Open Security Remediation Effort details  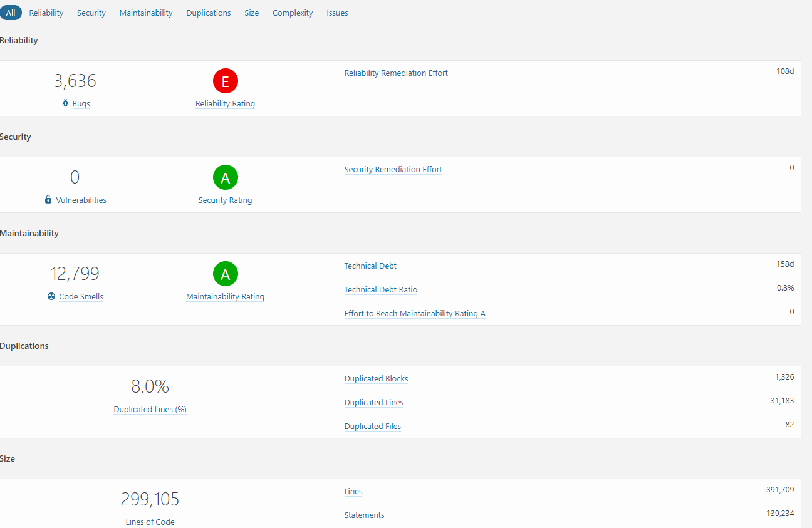click(x=393, y=169)
